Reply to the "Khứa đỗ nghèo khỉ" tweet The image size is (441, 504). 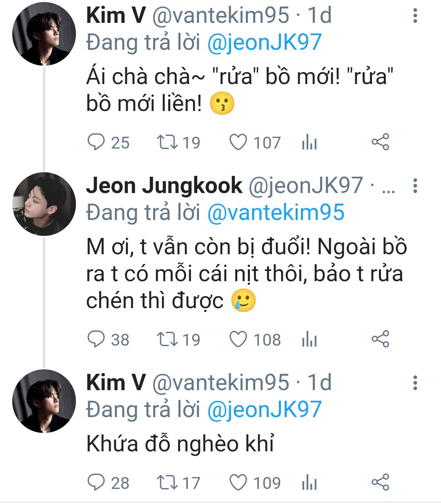pos(97,483)
